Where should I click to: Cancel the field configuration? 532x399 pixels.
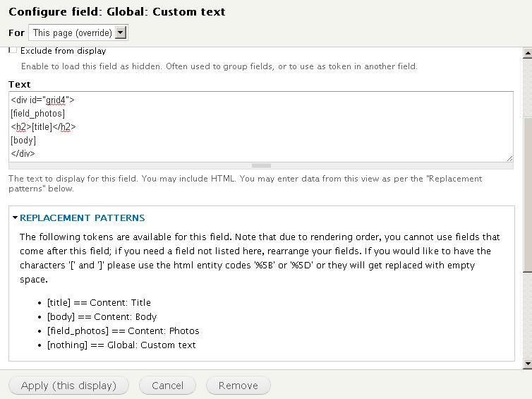pyautogui.click(x=167, y=386)
